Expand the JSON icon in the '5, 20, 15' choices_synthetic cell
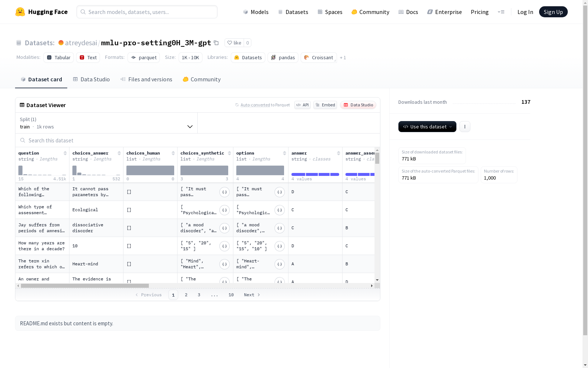This screenshot has height=368, width=588. (x=225, y=246)
